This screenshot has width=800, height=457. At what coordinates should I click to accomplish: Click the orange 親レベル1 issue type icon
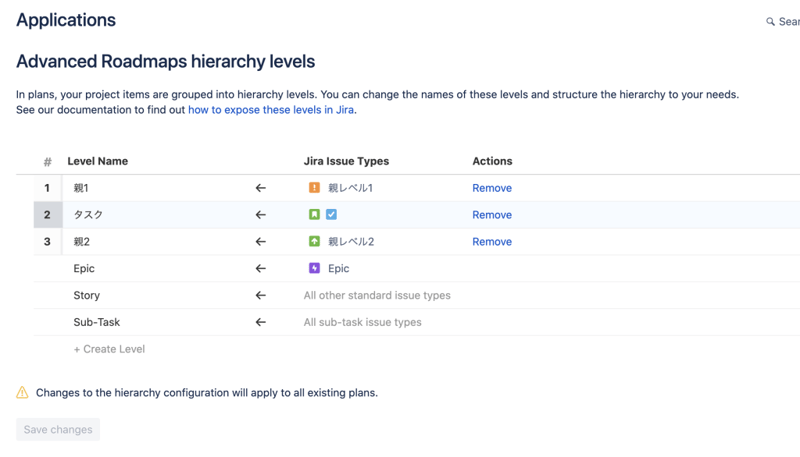314,188
